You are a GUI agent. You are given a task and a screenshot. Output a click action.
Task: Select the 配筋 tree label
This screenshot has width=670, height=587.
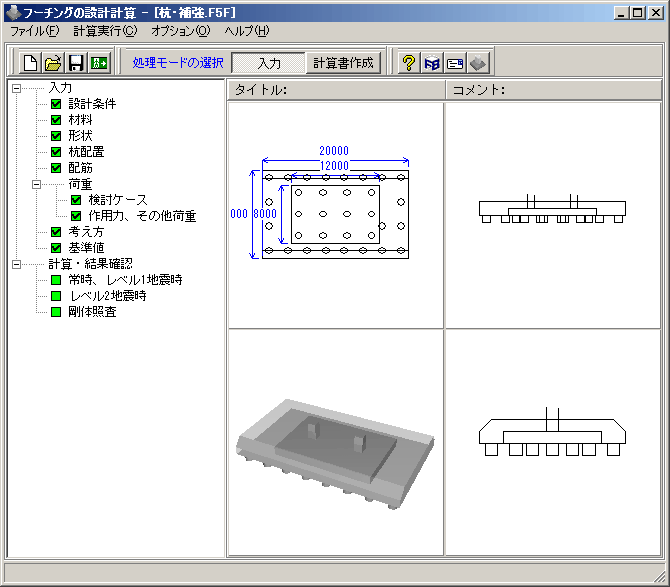click(80, 168)
